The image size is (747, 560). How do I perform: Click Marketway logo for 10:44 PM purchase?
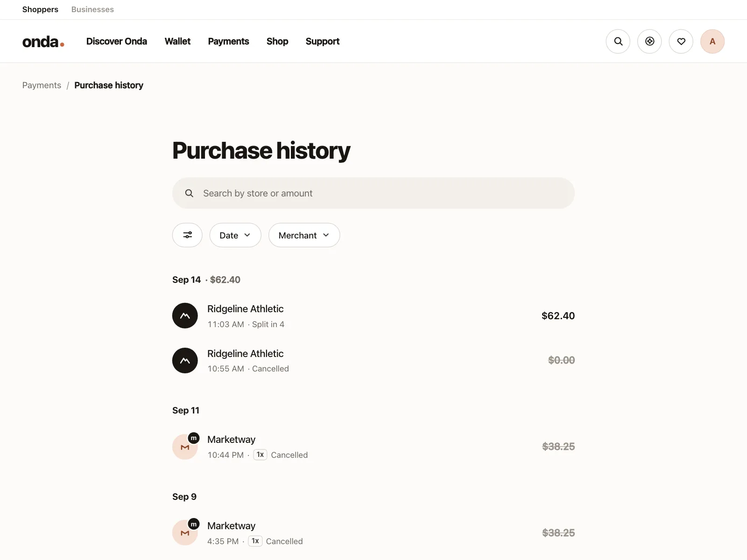(185, 447)
